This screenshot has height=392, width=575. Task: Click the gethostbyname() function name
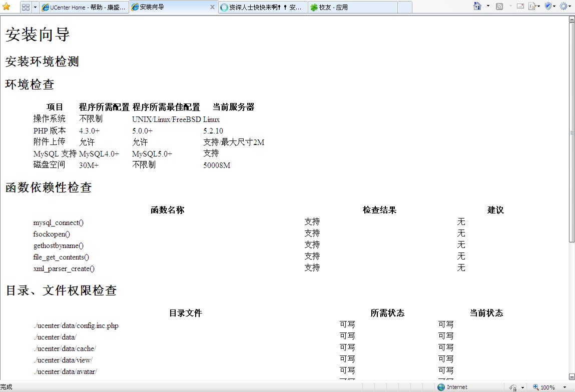tap(59, 246)
